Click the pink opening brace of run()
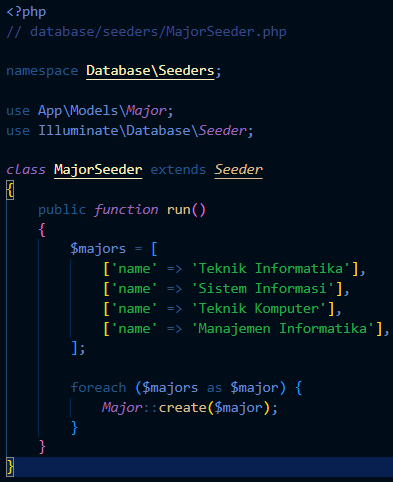This screenshot has width=393, height=482. [x=42, y=230]
